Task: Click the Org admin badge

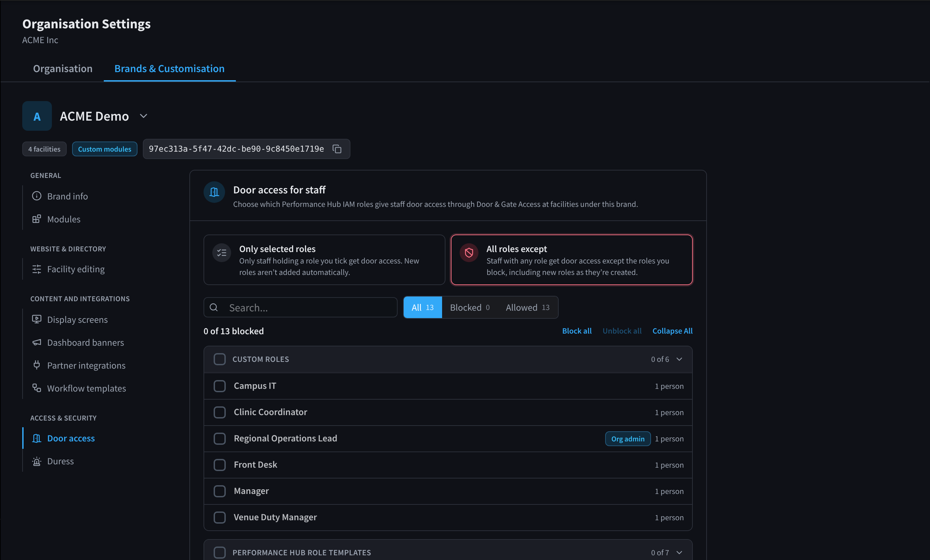Action: point(628,439)
